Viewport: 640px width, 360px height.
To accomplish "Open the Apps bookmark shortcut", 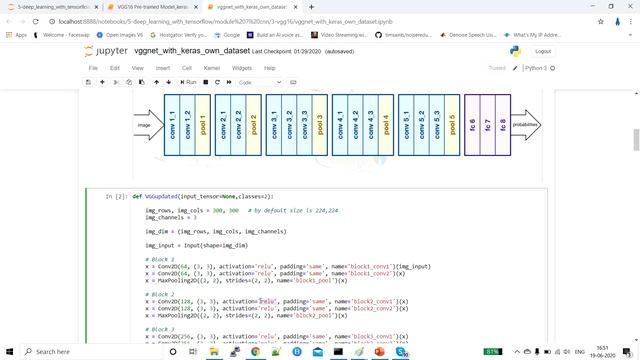I will pos(16,35).
